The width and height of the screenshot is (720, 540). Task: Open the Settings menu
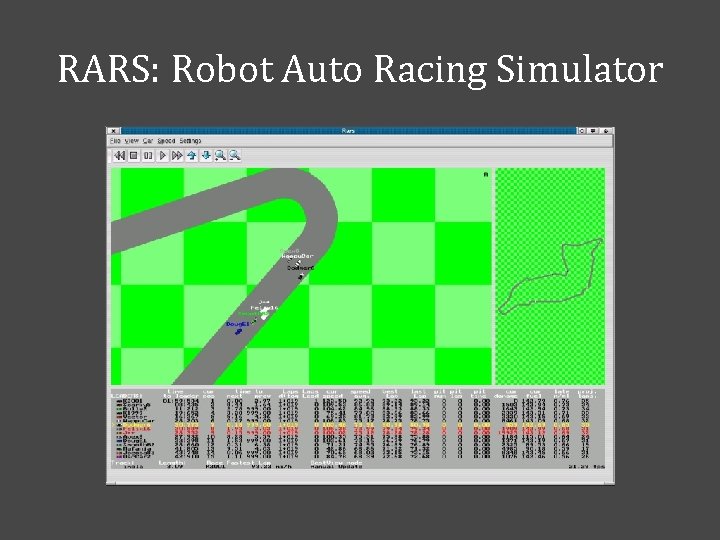click(190, 141)
